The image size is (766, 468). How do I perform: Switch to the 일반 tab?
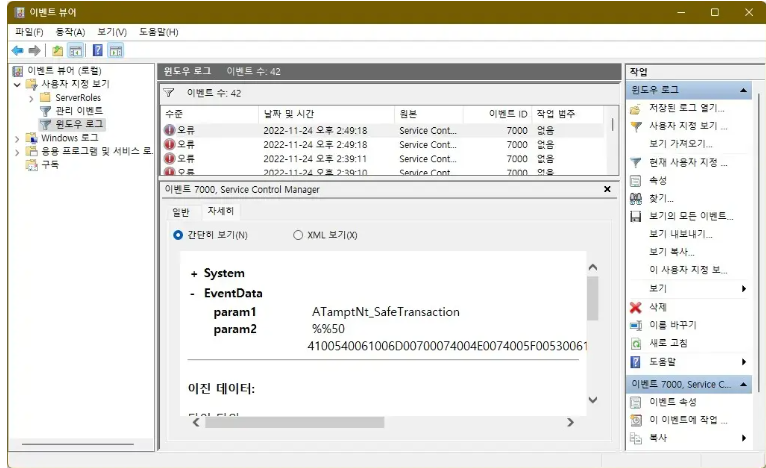click(180, 211)
